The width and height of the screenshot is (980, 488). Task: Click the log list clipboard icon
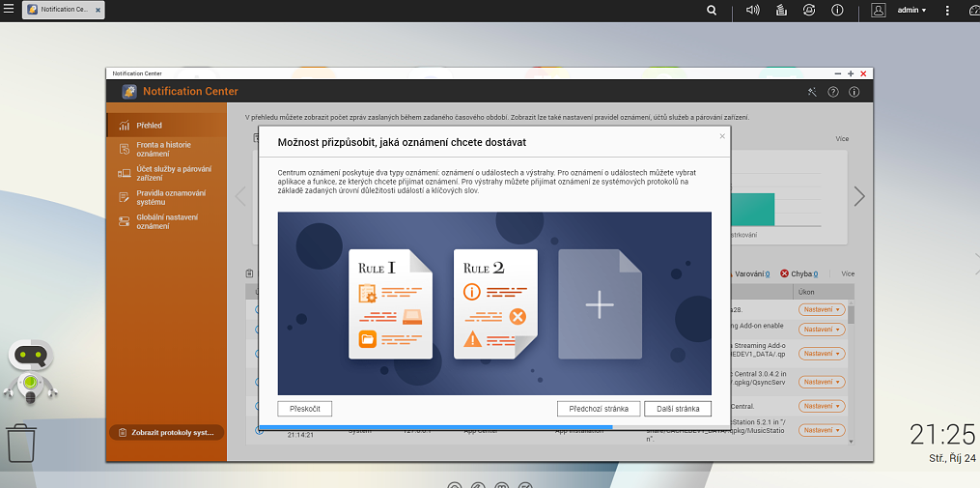(249, 274)
